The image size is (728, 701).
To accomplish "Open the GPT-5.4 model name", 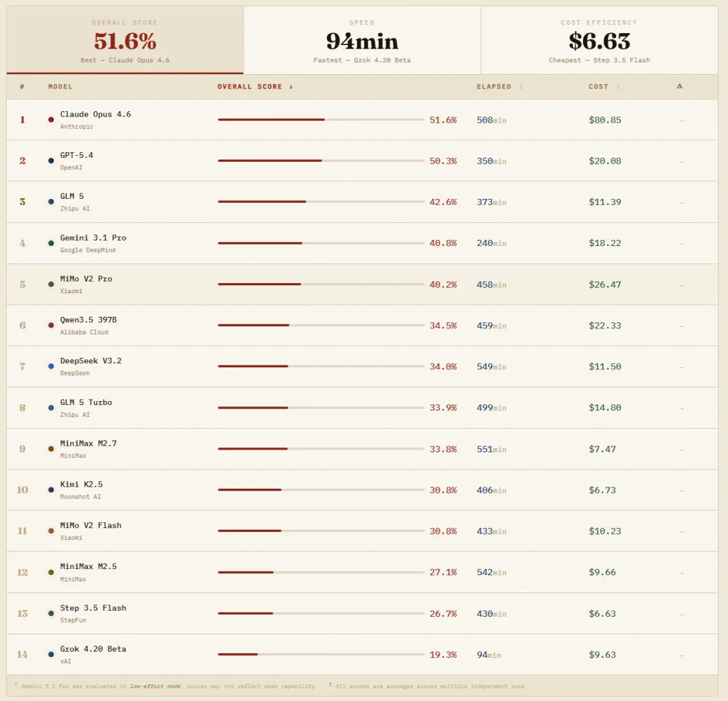I will click(x=77, y=155).
